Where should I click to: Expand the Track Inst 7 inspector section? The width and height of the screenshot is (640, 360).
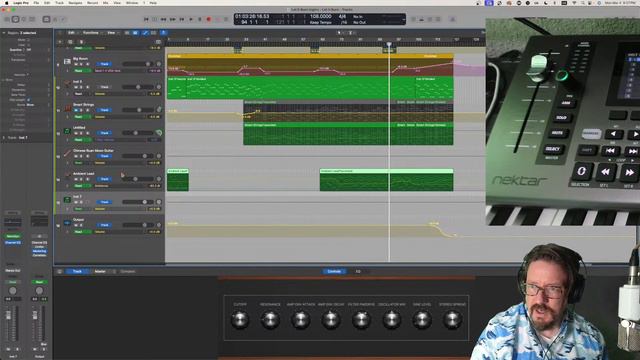4,138
